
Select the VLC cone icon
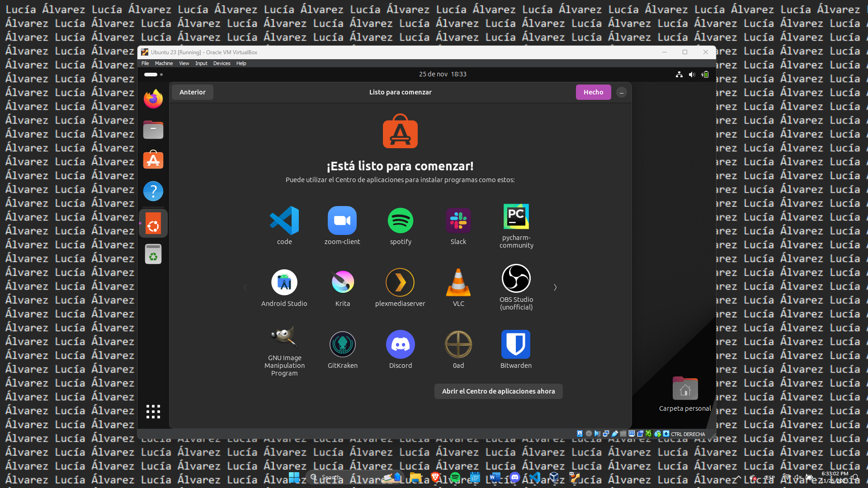(458, 282)
